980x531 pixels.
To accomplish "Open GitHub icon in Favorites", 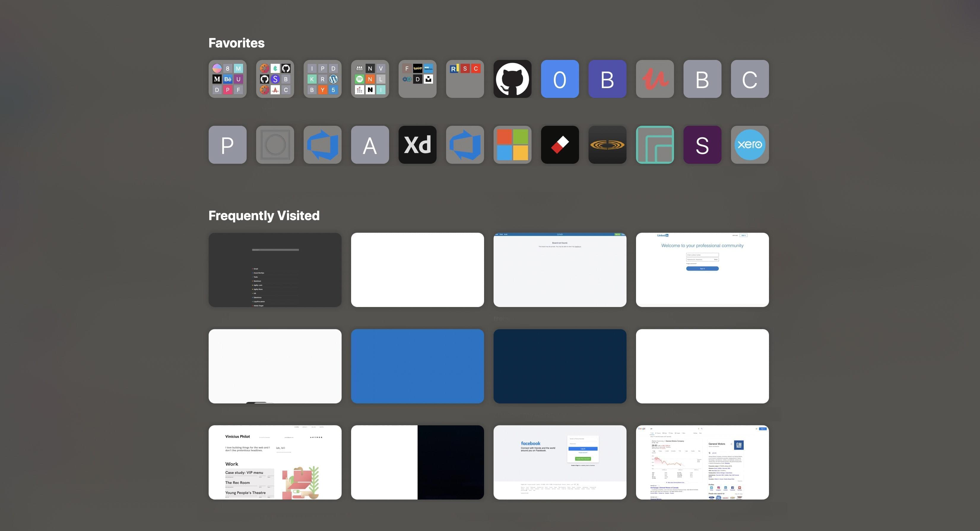I will [512, 79].
